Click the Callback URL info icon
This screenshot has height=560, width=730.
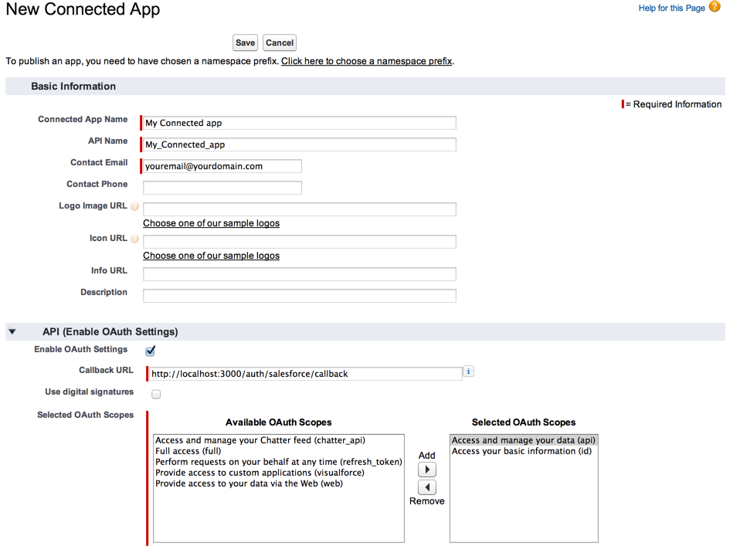pos(468,372)
